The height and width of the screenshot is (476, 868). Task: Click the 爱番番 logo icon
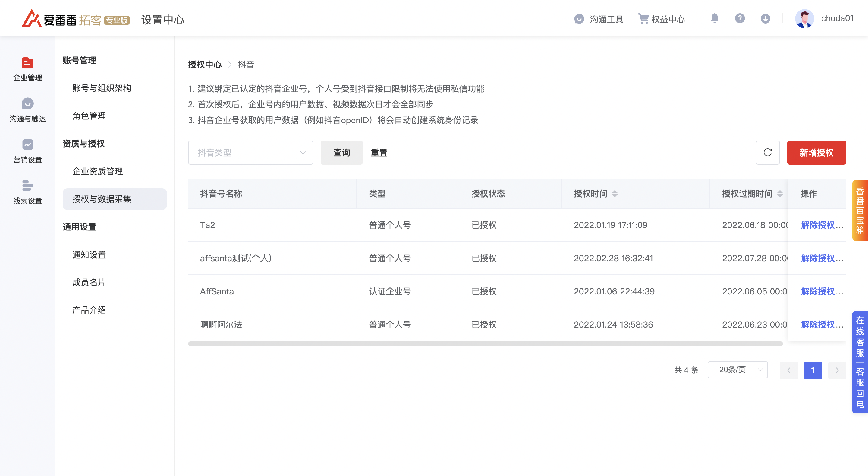tap(31, 19)
